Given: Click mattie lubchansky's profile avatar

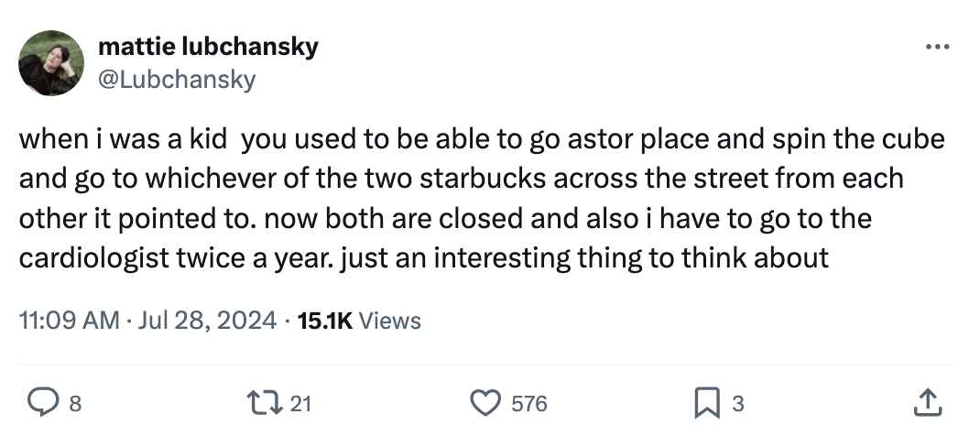Looking at the screenshot, I should point(51,62).
